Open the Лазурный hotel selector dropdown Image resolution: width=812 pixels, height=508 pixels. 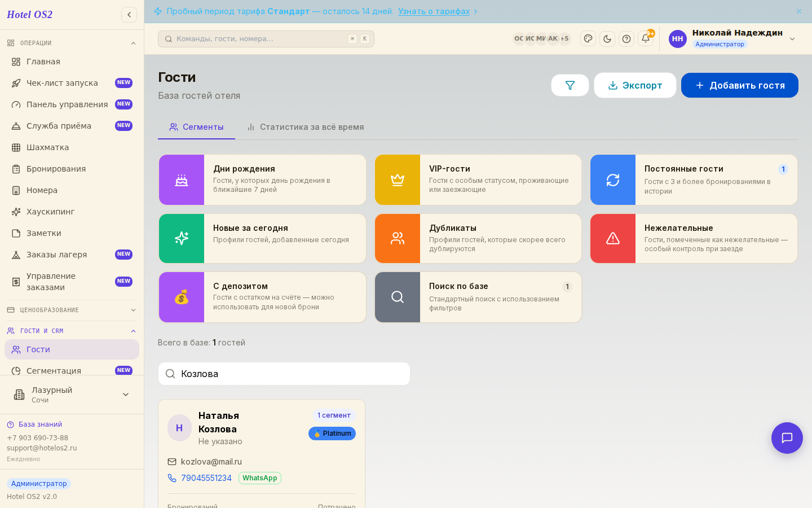[72, 395]
